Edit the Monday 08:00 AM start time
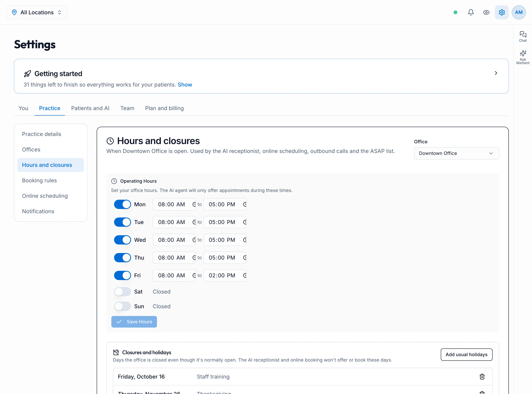This screenshot has width=532, height=394. [x=175, y=204]
